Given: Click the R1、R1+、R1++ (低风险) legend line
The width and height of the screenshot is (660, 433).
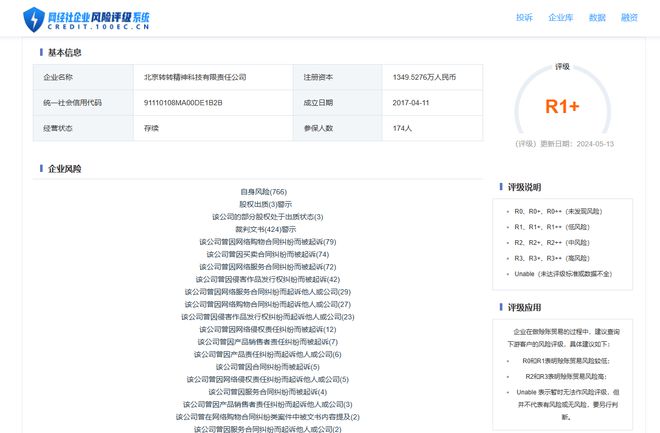Looking at the screenshot, I should tap(552, 227).
